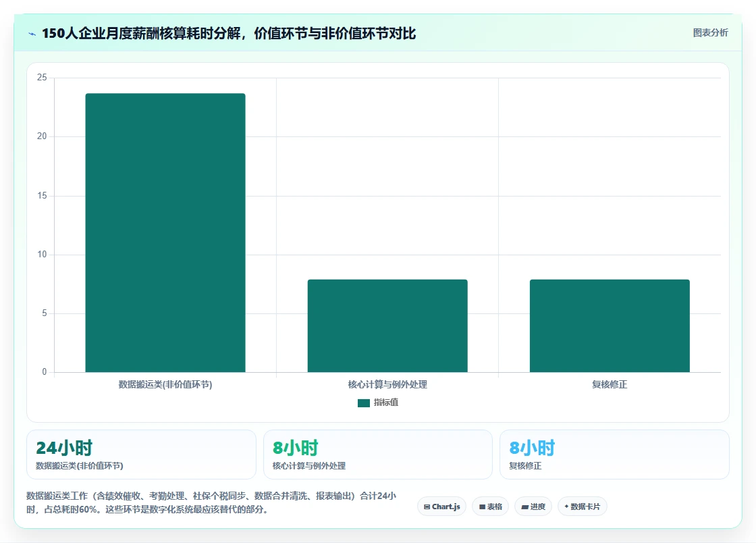Click the 24小时 data card value

pos(64,448)
